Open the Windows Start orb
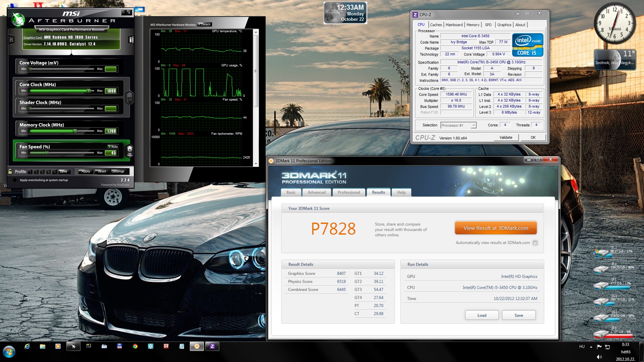This screenshot has width=644, height=362. 9,352
